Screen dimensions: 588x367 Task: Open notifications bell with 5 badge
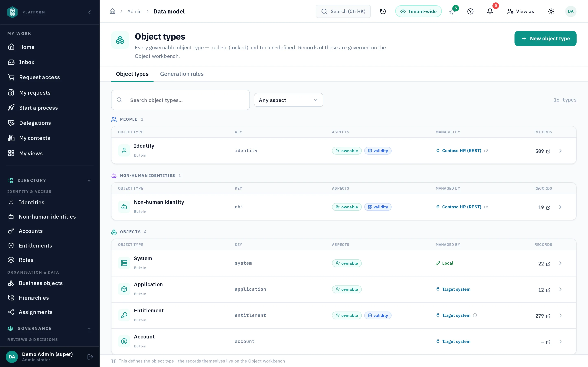click(490, 11)
